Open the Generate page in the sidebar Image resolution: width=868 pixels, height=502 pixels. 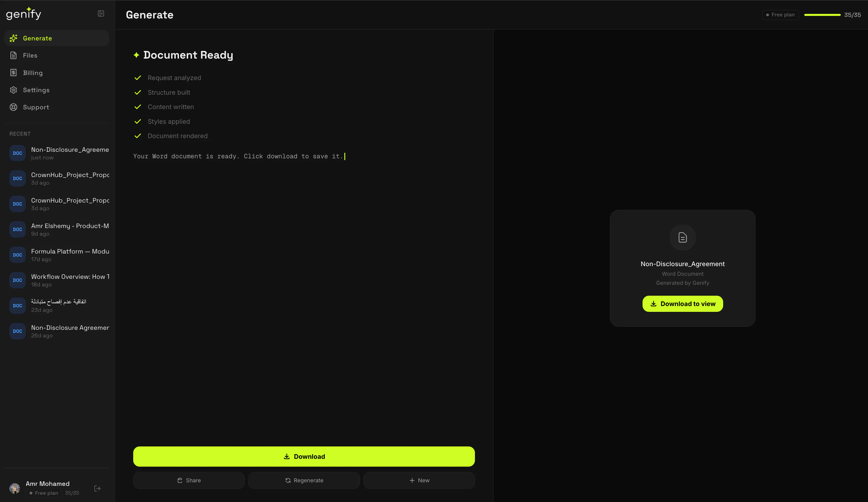coord(56,38)
